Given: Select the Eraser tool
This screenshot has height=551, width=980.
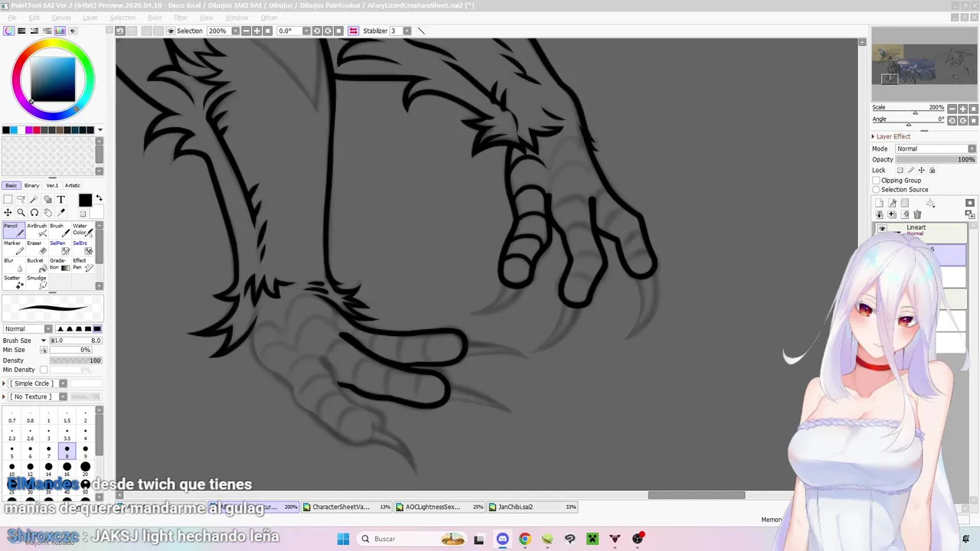Looking at the screenshot, I should point(38,247).
